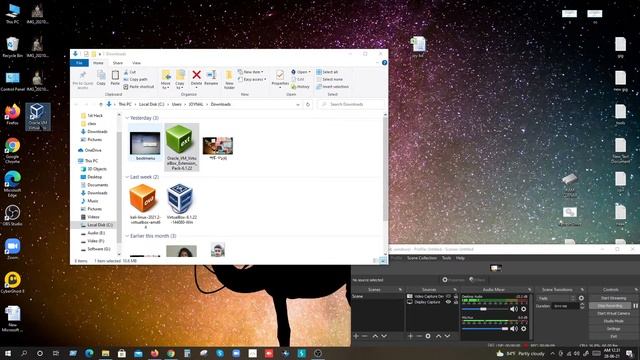Image resolution: width=640 pixels, height=360 pixels.
Task: Add a new scene in OBS Scenes panel
Action: pos(356,336)
